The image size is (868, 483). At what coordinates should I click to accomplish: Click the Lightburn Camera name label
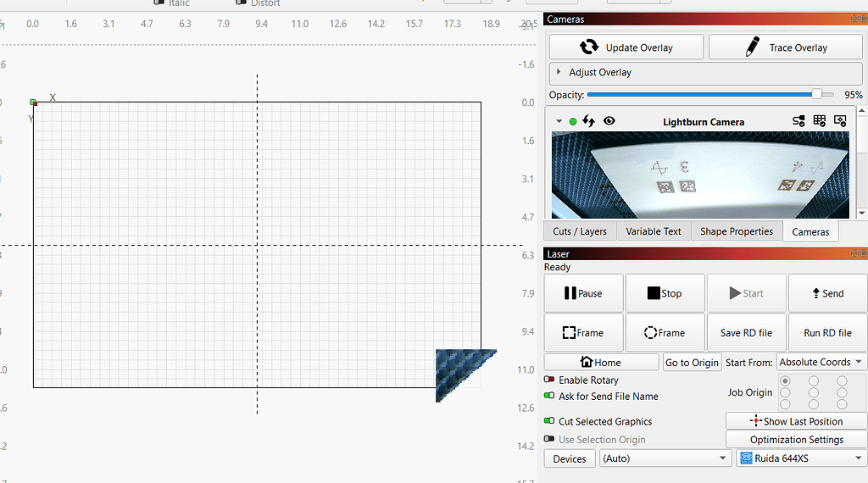703,122
